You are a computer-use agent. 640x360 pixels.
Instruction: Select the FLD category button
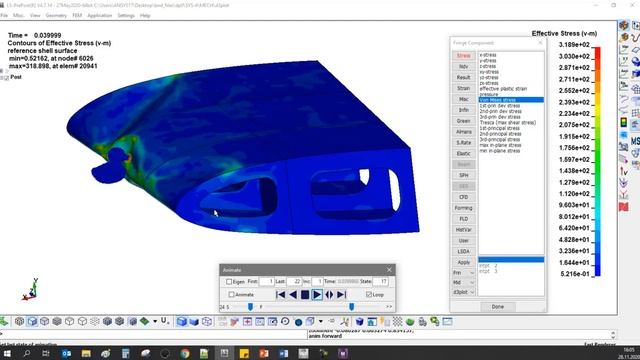(464, 219)
